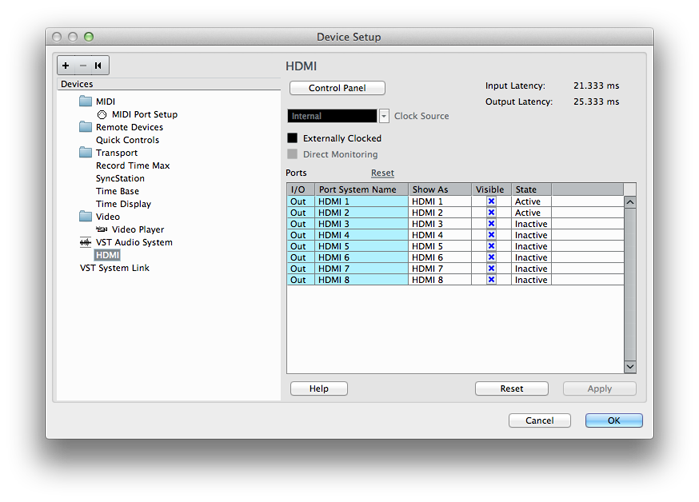699x502 pixels.
Task: Click the Inactive state of HDMI 7
Action: point(531,269)
